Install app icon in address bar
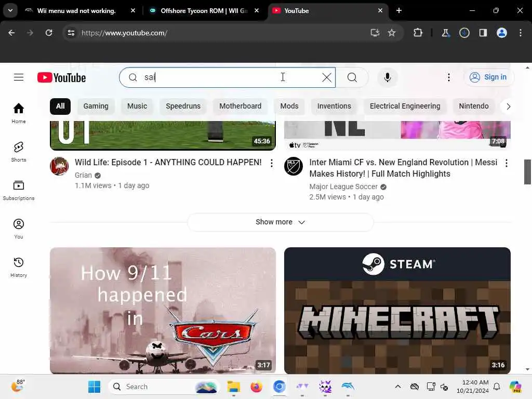532x399 pixels. click(375, 33)
